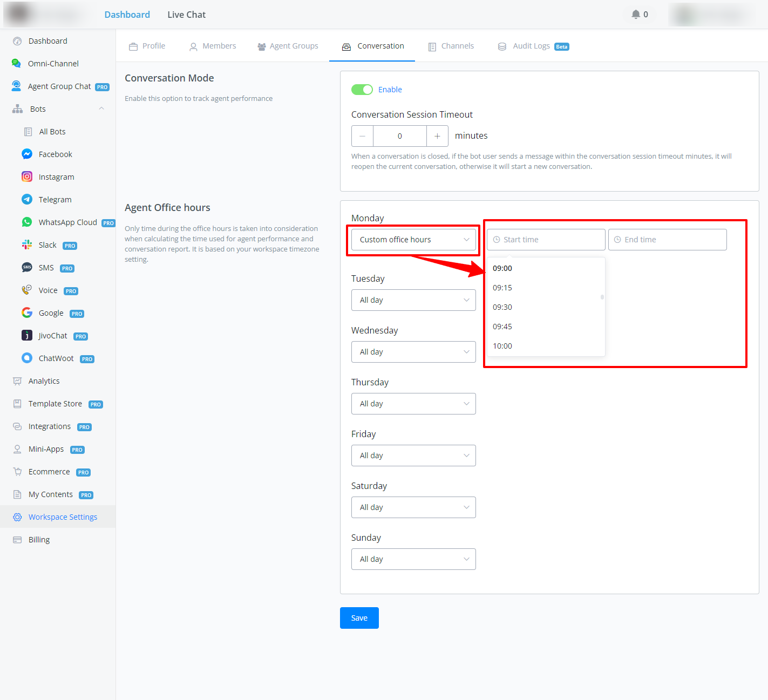Select 09:00 as start time

(x=546, y=268)
